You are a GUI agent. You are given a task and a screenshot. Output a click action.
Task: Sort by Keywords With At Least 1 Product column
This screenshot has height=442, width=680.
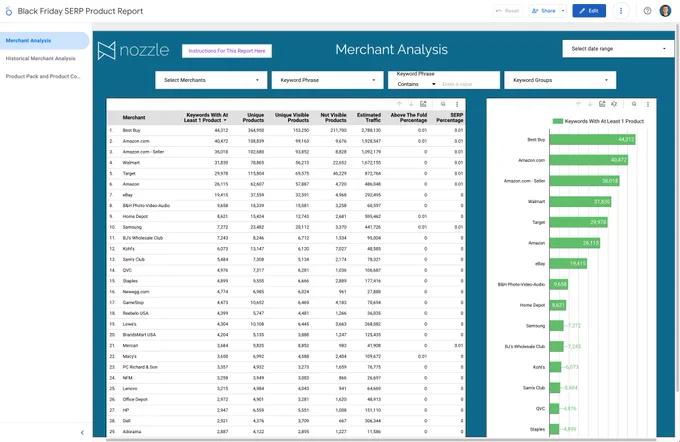click(206, 117)
